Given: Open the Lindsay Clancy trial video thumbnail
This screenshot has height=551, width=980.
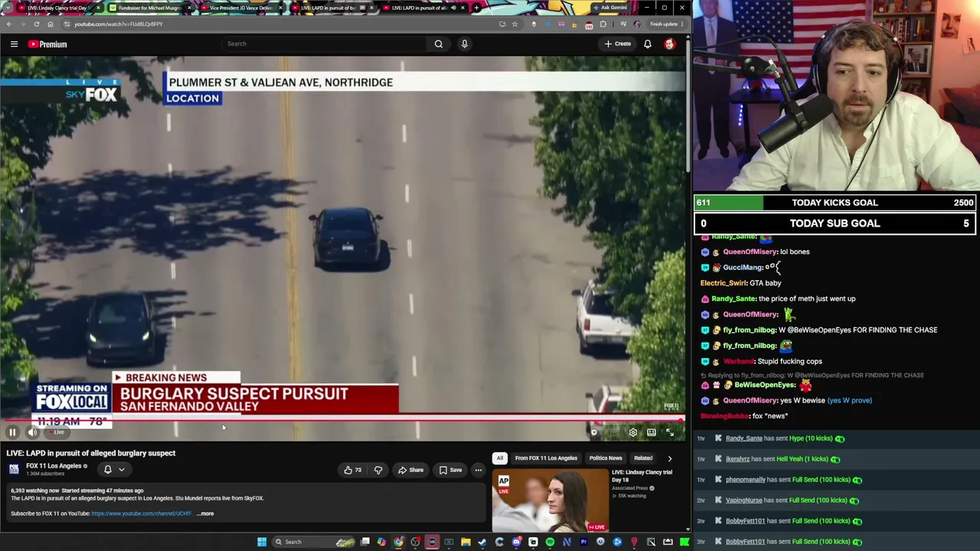Looking at the screenshot, I should (x=550, y=501).
